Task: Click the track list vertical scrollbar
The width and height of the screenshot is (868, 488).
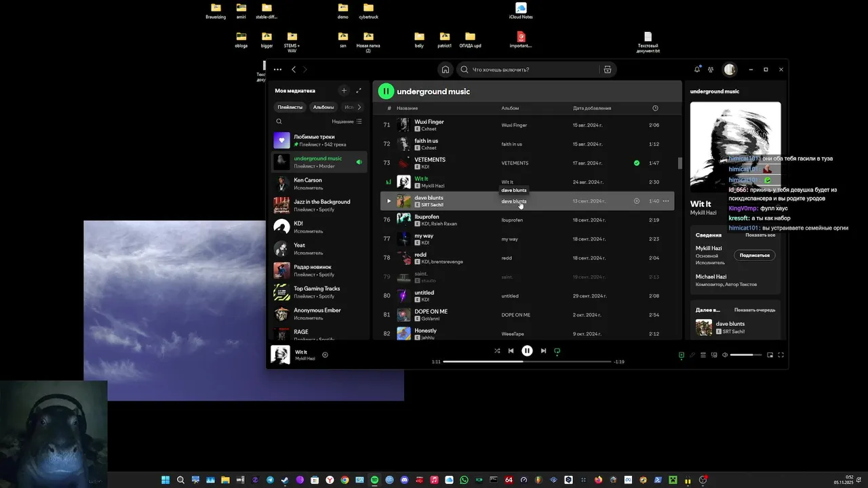Action: point(679,163)
